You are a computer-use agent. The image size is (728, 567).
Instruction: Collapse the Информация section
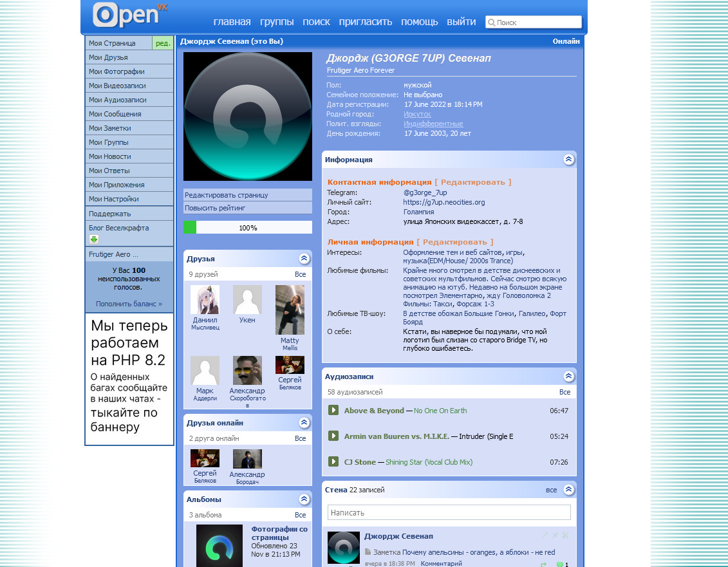[x=569, y=160]
